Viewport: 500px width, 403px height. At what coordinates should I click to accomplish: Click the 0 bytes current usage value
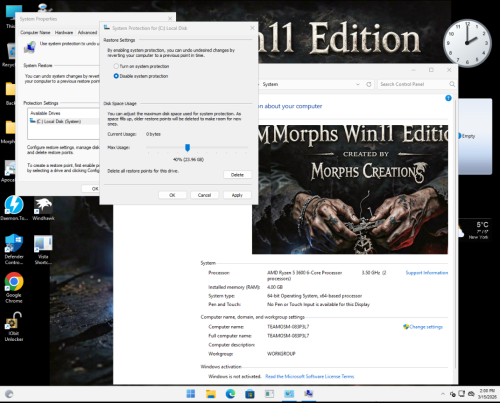(x=153, y=134)
